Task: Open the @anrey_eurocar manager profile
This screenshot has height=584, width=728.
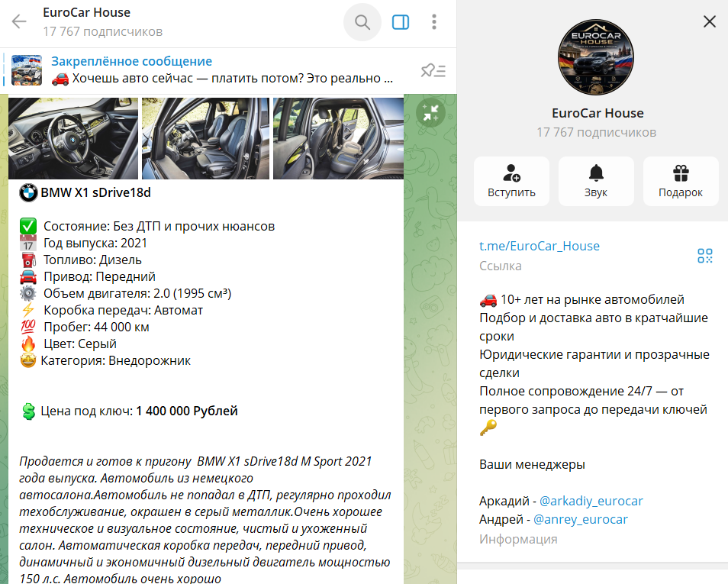Action: pyautogui.click(x=581, y=519)
